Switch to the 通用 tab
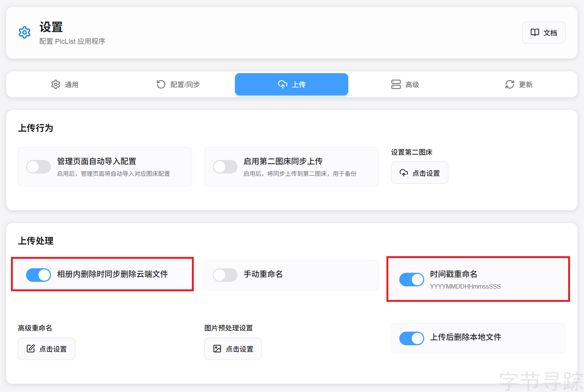Image resolution: width=584 pixels, height=392 pixels. click(65, 85)
